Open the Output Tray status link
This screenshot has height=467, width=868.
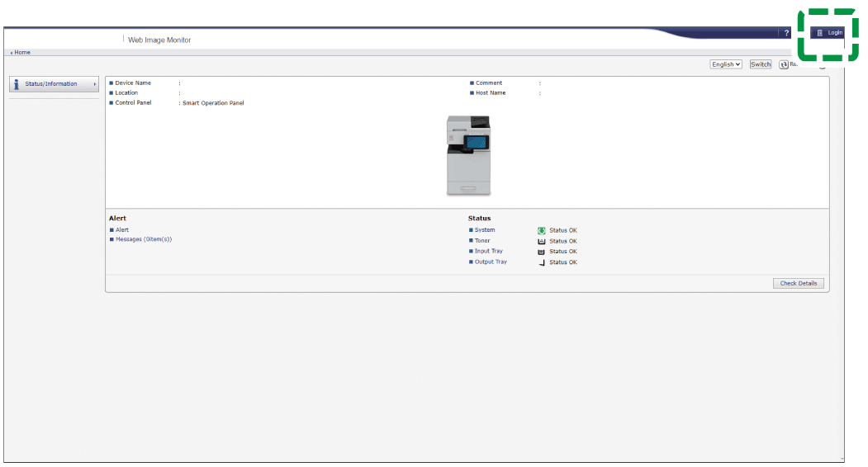[x=491, y=262]
